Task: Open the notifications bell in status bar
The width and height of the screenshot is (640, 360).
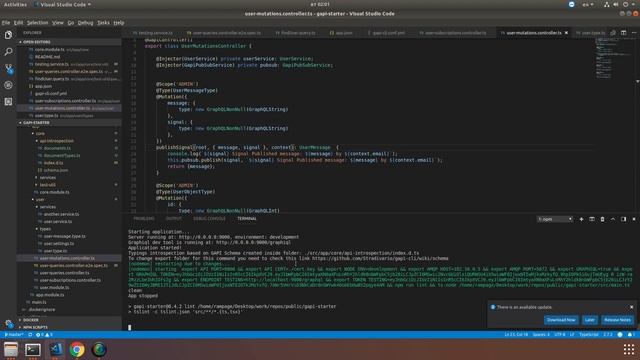Action: [x=631, y=335]
